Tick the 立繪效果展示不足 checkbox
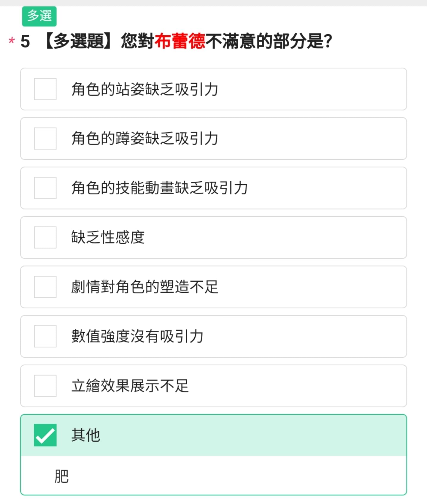Image resolution: width=427 pixels, height=504 pixels. pyautogui.click(x=45, y=386)
